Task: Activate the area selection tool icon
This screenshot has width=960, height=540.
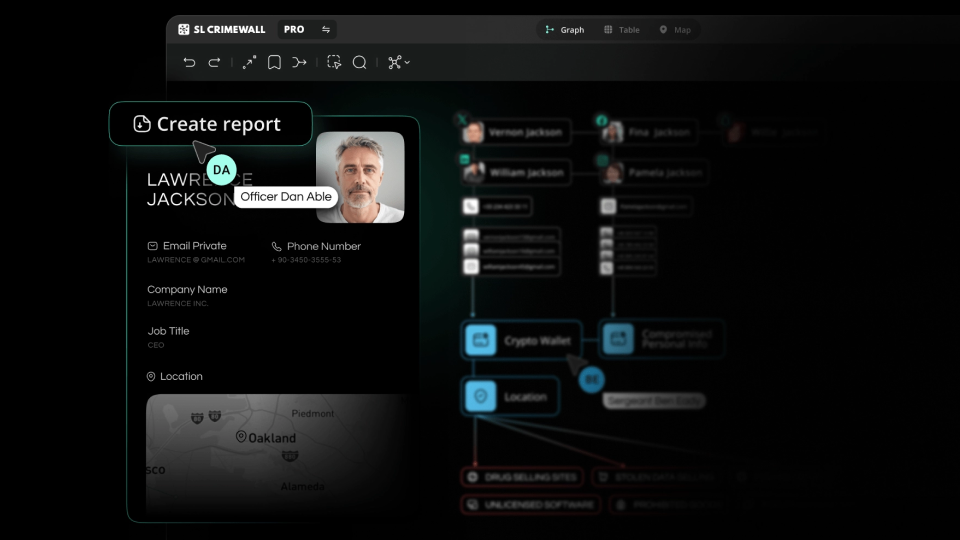Action: tap(334, 62)
